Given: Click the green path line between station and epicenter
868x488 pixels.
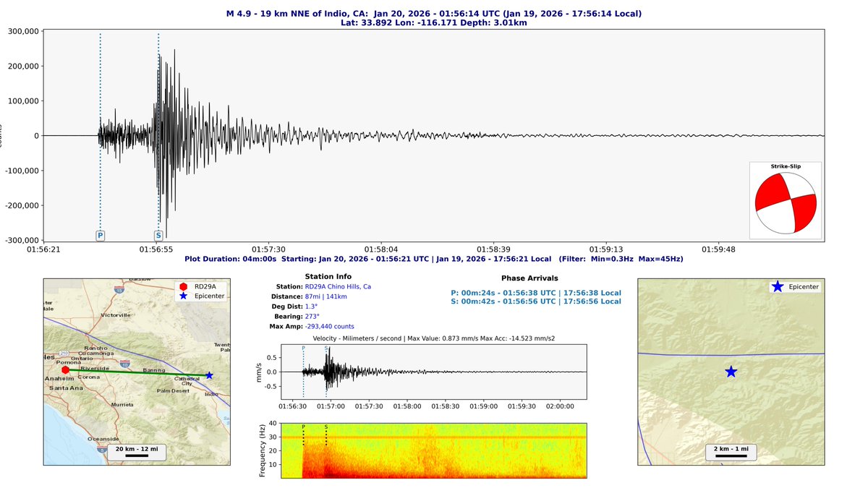Looking at the screenshot, I should tap(137, 372).
